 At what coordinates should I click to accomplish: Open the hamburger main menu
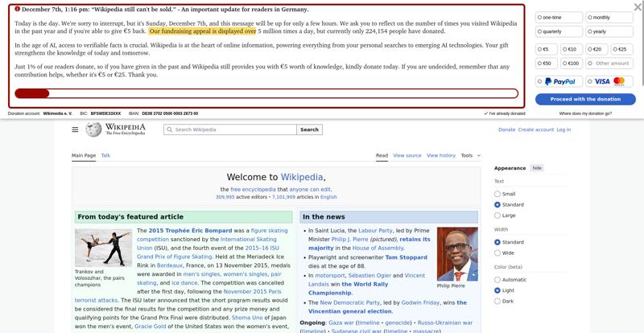75,129
